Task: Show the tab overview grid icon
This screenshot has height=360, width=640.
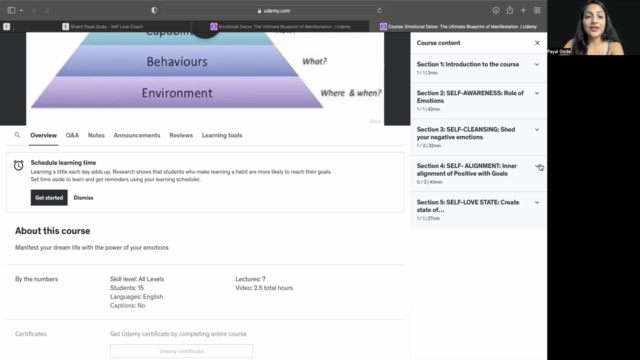Action: (537, 10)
